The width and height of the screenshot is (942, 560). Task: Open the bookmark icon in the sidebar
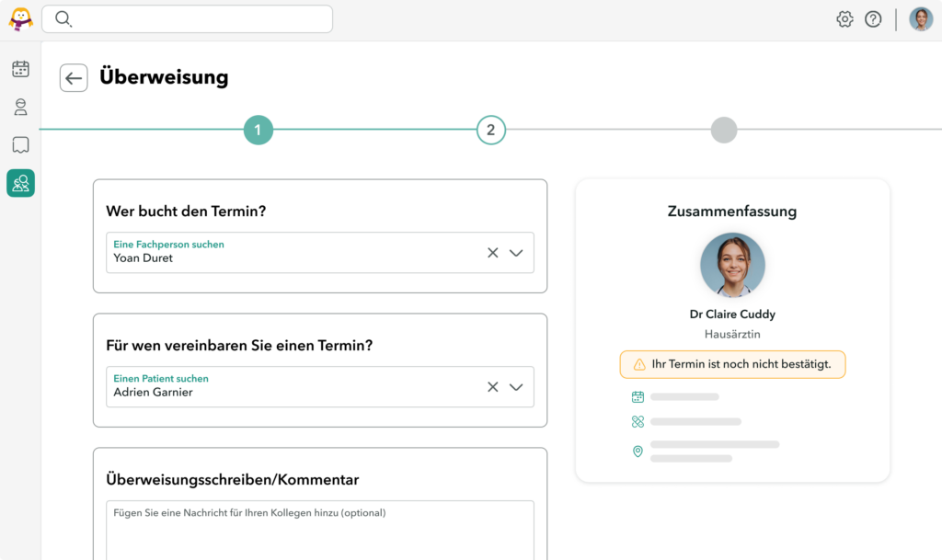[x=20, y=144]
